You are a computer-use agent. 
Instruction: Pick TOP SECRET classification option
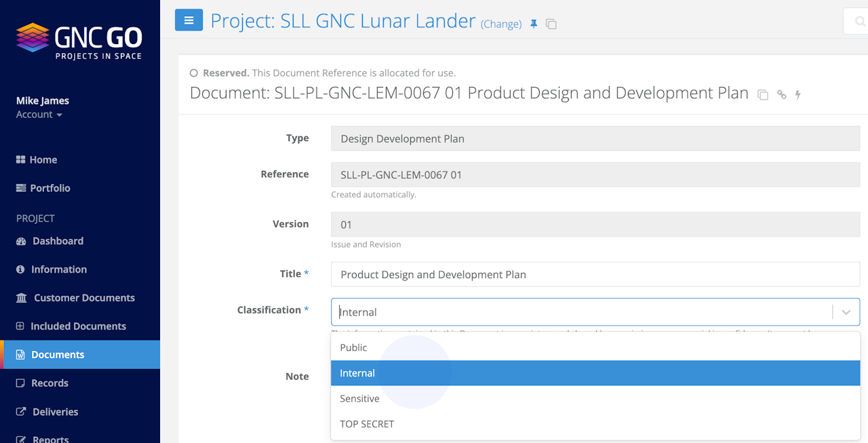[367, 424]
